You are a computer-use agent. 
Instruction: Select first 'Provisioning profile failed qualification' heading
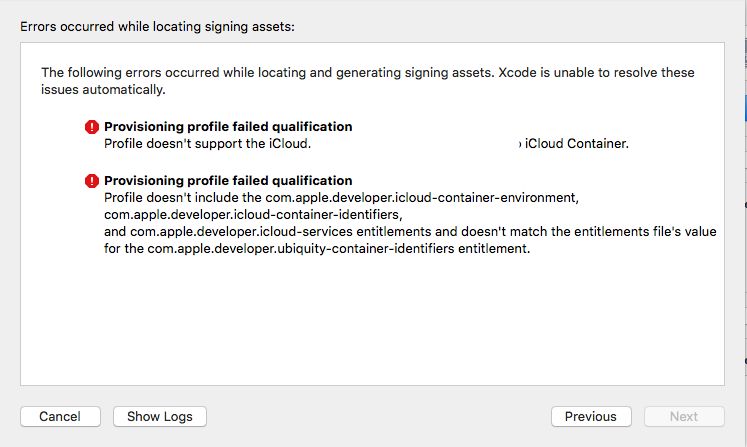coord(228,127)
